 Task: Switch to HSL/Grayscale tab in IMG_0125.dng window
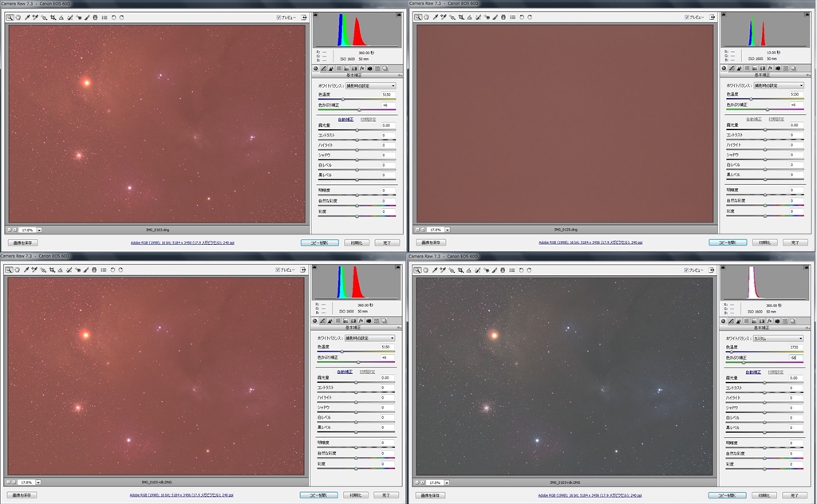point(747,69)
